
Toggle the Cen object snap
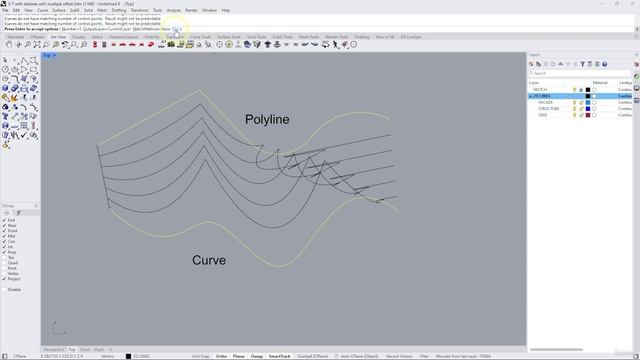point(4,241)
